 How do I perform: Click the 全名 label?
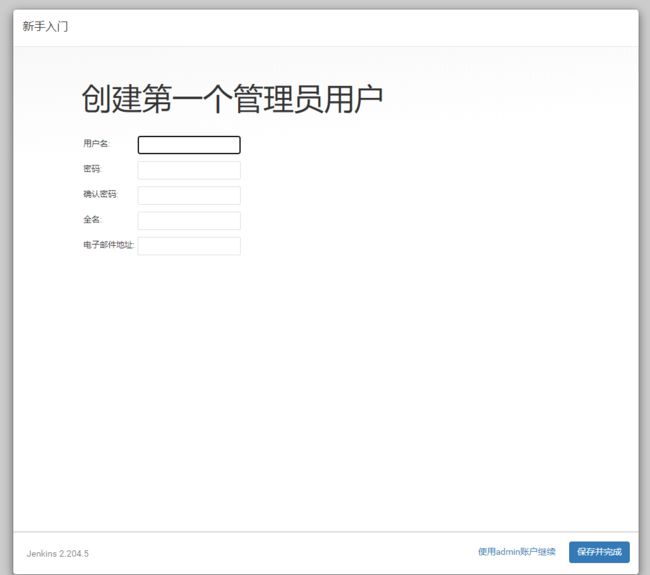[92, 219]
